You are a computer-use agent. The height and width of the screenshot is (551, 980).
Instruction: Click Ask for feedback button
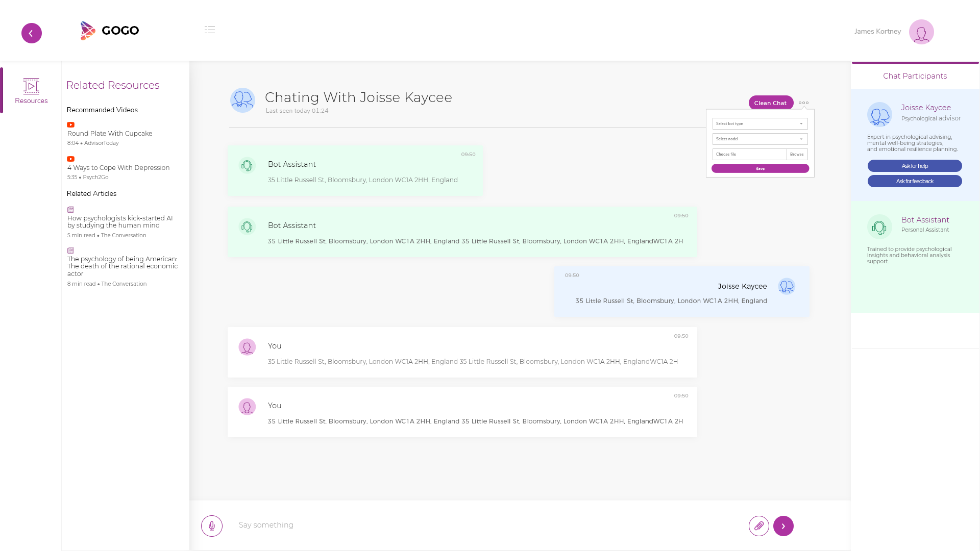click(914, 181)
